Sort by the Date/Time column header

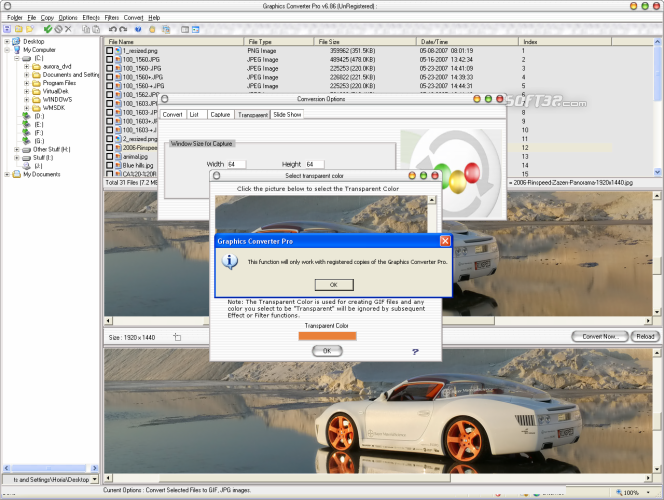tap(467, 41)
